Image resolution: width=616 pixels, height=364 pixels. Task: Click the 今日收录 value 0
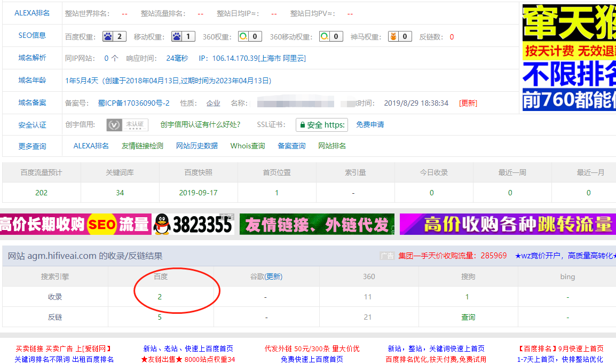(x=432, y=193)
